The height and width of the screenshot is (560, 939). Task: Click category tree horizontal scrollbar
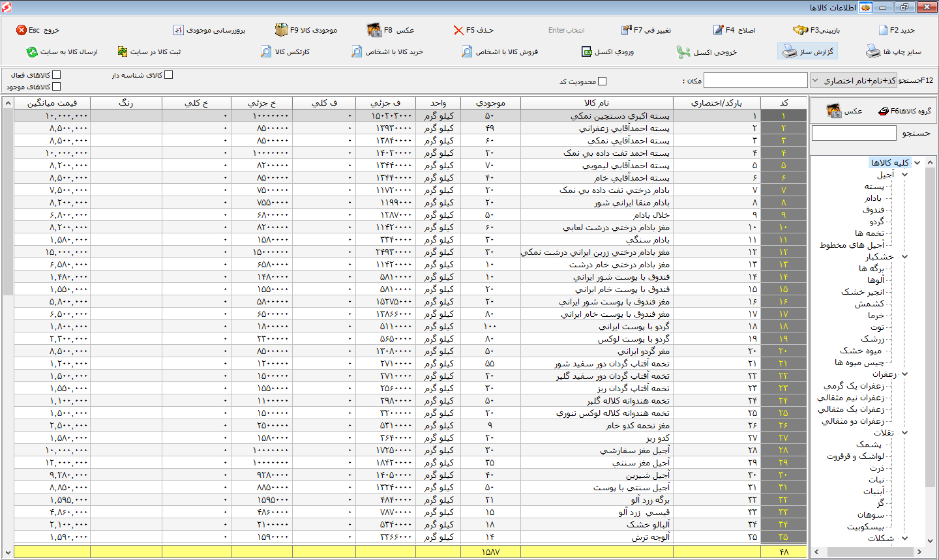tap(870, 552)
